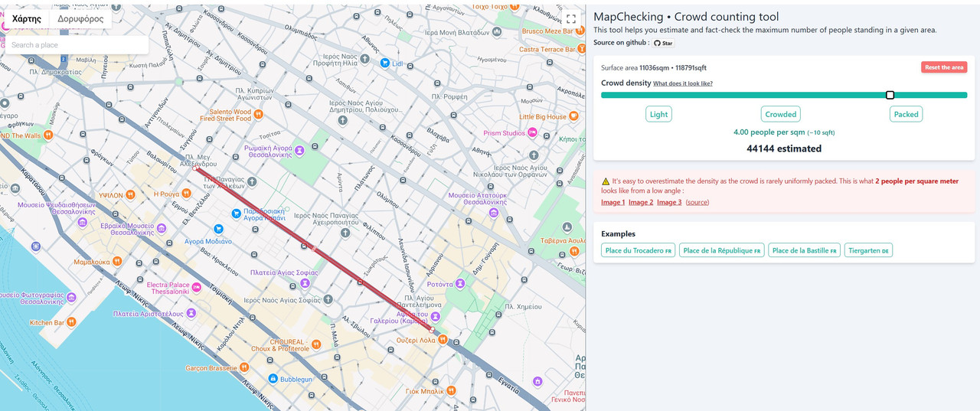Viewport: 980px width, 411px height.
Task: Select '4.00 people per sqm' text
Action: click(769, 132)
